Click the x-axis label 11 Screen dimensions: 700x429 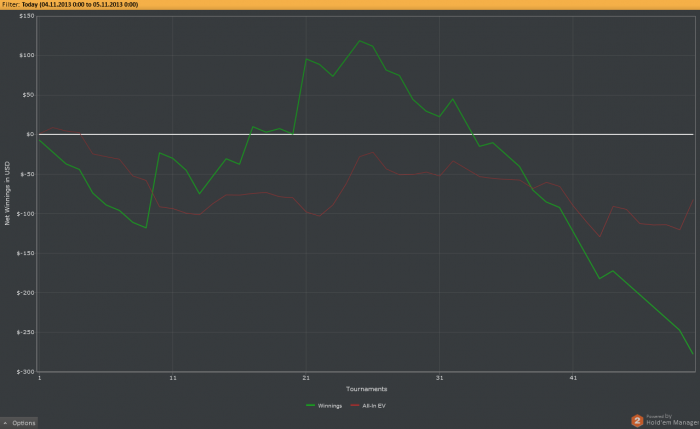[173, 378]
